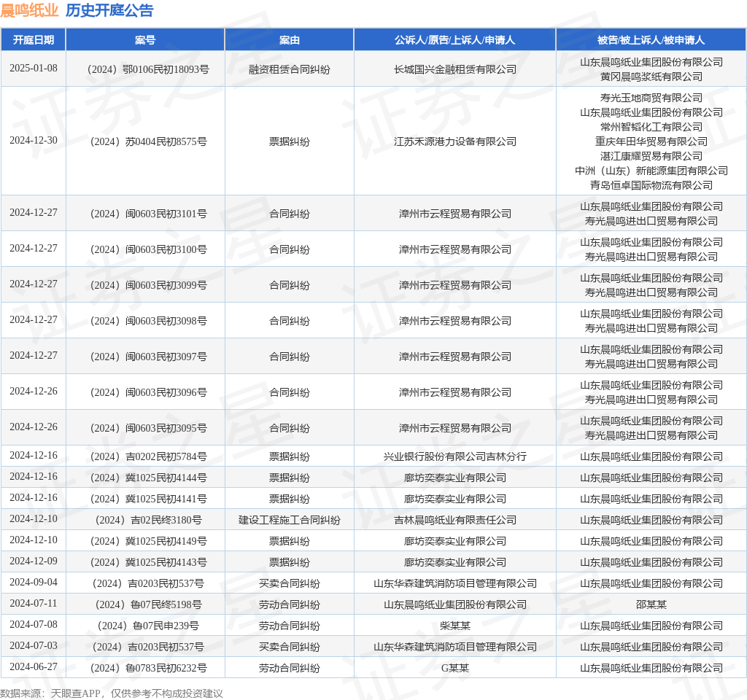Select the 案由 column header
Viewport: 747px width, 700px height.
pos(289,40)
